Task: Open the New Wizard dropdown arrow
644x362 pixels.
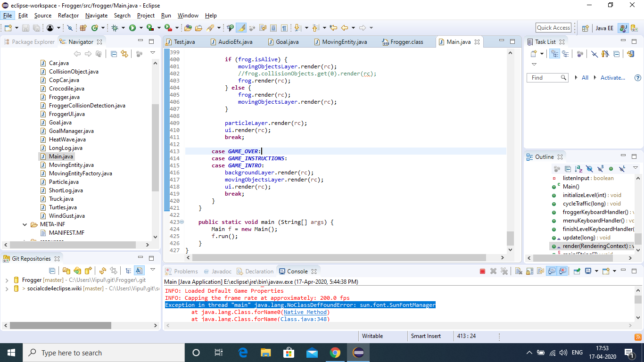Action: coord(17,27)
